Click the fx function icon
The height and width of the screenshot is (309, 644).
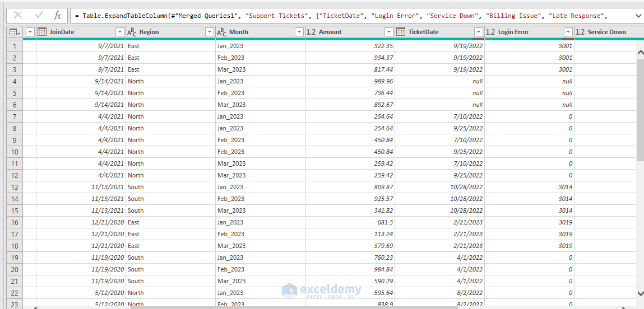(x=58, y=16)
